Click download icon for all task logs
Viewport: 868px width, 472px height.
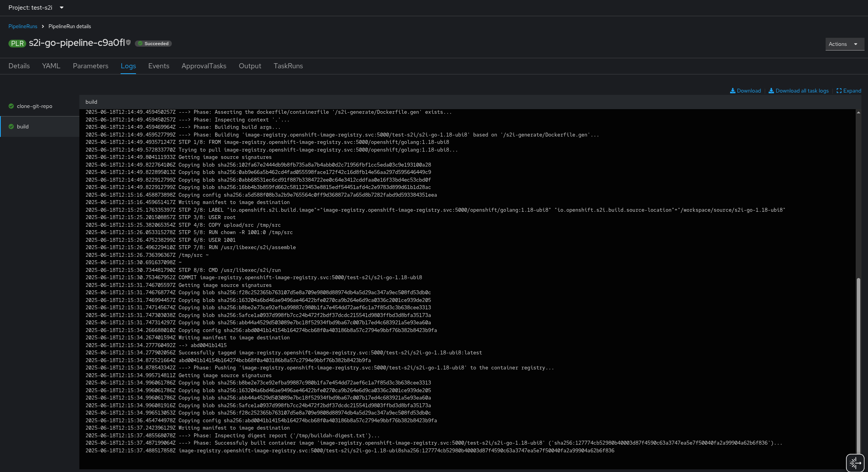coord(771,91)
